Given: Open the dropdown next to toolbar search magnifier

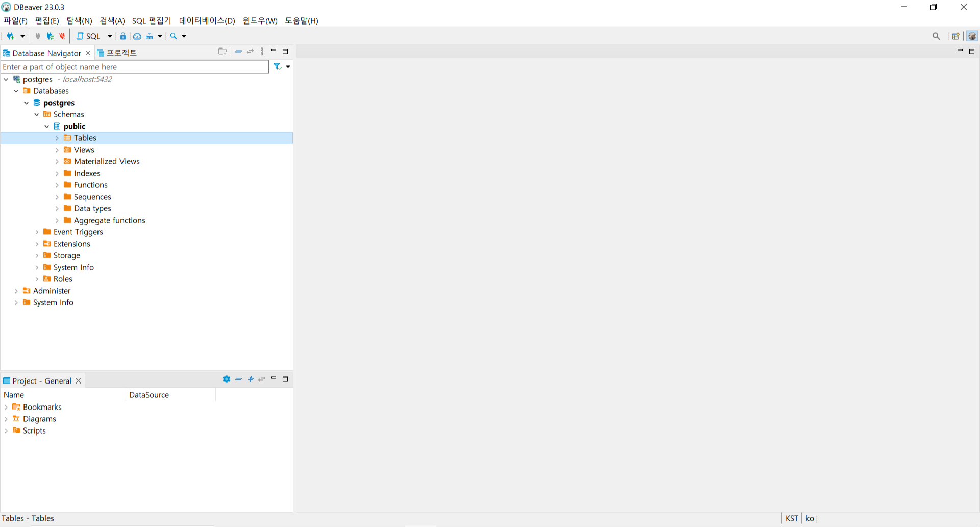Looking at the screenshot, I should pyautogui.click(x=184, y=36).
